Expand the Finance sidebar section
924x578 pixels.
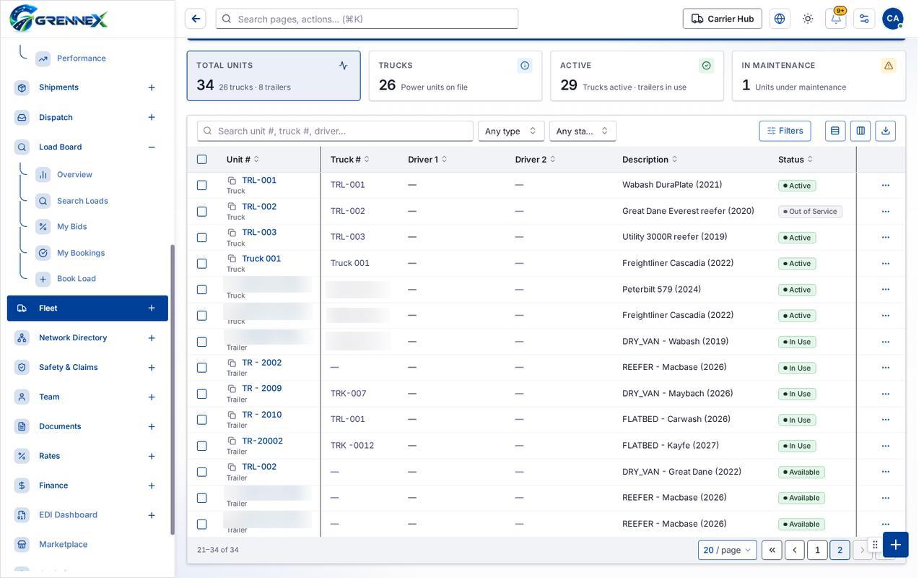coord(152,486)
